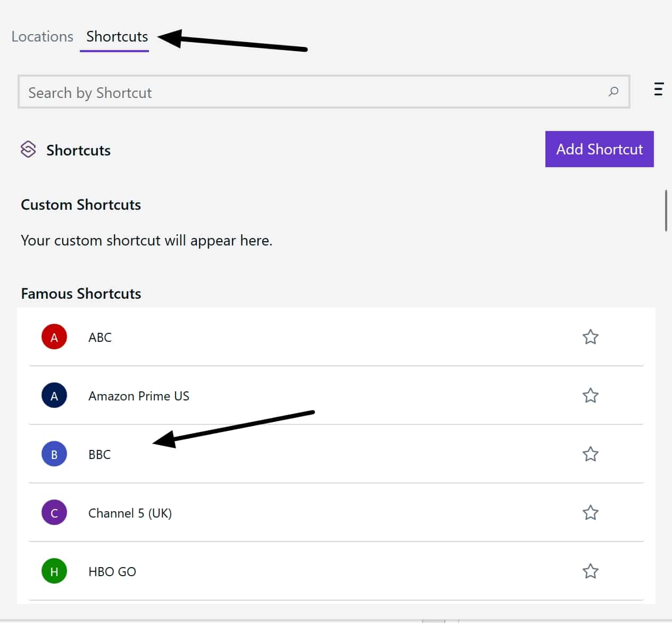The height and width of the screenshot is (623, 672).
Task: Open the ABC shortcut
Action: (336, 337)
